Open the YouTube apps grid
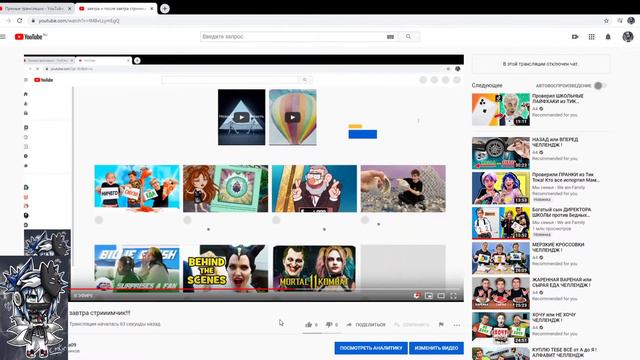This screenshot has width=640, height=360. [x=591, y=37]
